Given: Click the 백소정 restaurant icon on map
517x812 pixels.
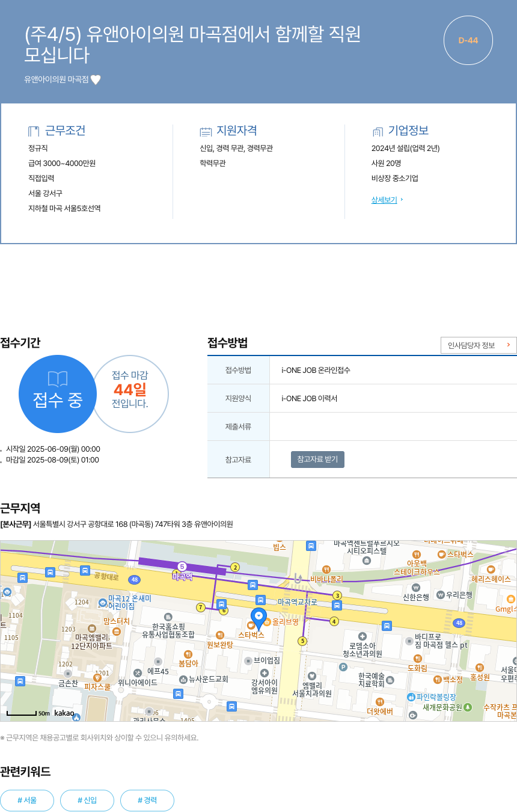Looking at the screenshot, I should pos(438,680).
